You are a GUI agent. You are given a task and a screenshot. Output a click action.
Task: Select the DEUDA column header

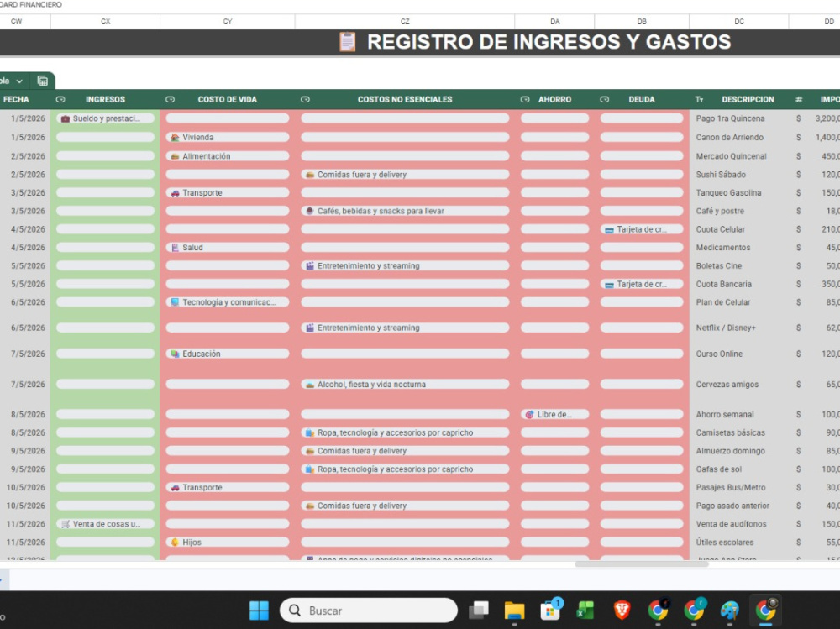(x=642, y=100)
